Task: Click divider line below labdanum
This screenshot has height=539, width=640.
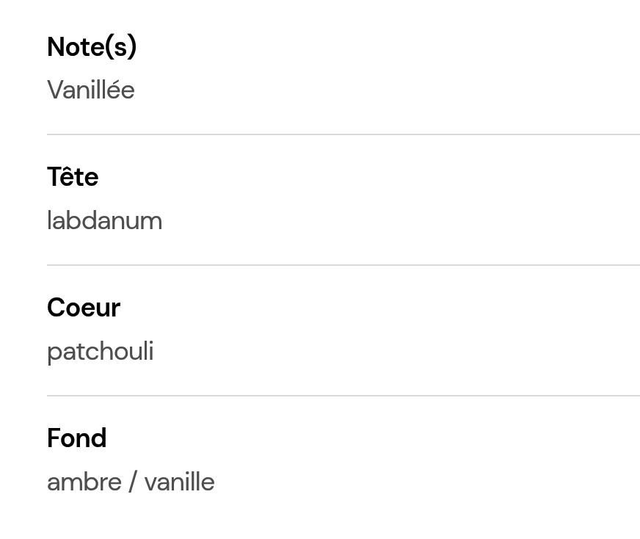Action: point(343,265)
